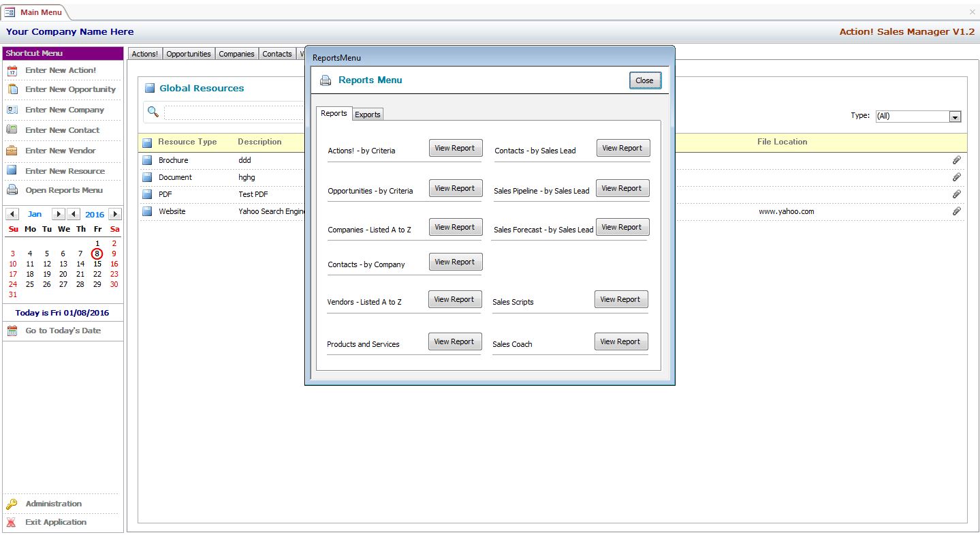Click the Enter New Opportunity icon

12,89
